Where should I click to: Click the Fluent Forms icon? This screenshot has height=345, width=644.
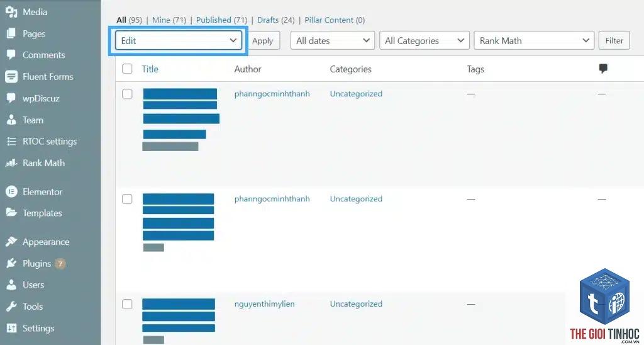[x=11, y=76]
